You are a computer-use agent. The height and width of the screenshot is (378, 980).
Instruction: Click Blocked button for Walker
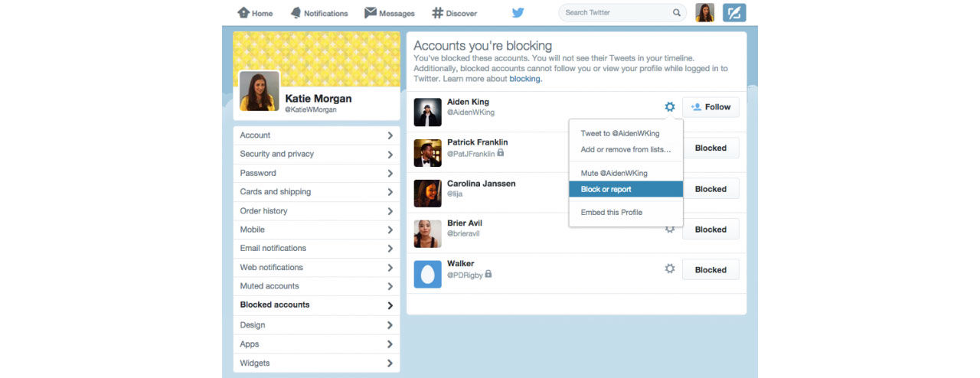(710, 270)
